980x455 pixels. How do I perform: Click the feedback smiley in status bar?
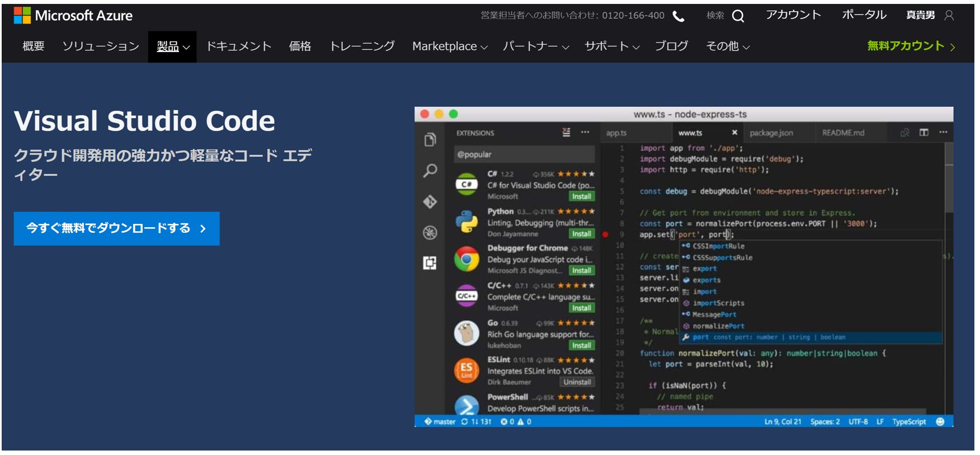tap(940, 422)
